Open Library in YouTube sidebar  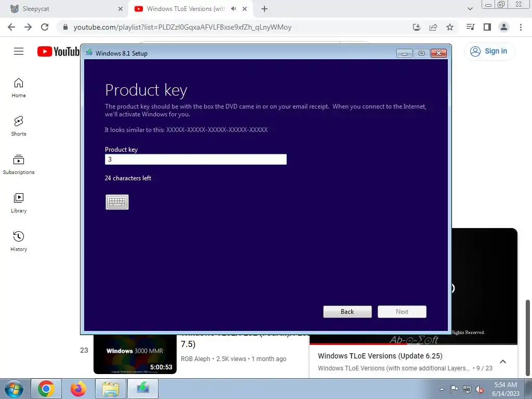[x=19, y=203]
